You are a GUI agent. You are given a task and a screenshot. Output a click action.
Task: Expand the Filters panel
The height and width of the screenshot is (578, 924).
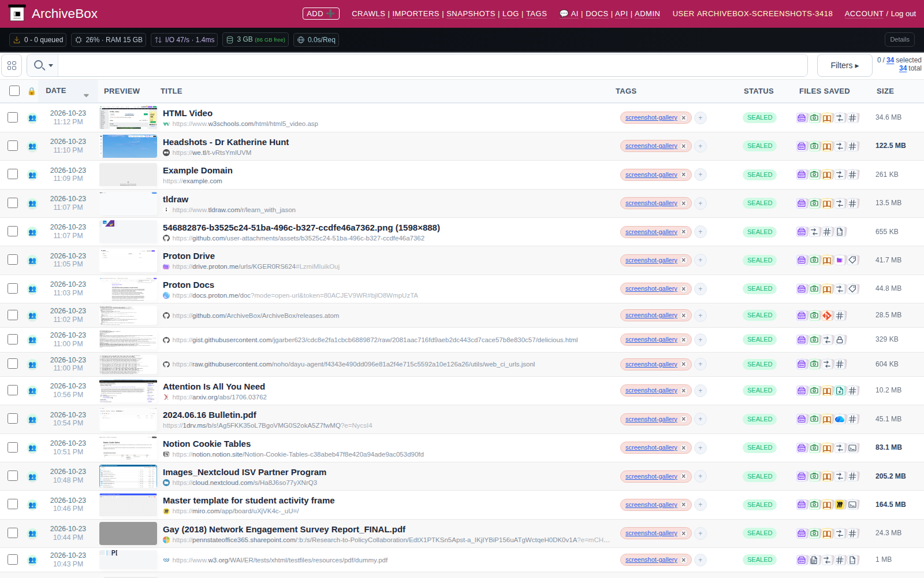844,65
